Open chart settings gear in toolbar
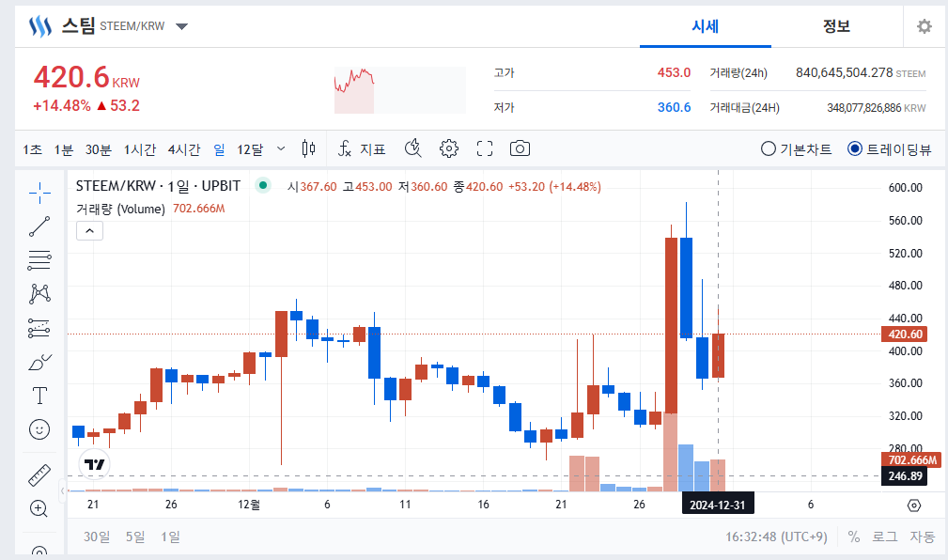Viewport: 948px width, 560px height. coord(448,148)
